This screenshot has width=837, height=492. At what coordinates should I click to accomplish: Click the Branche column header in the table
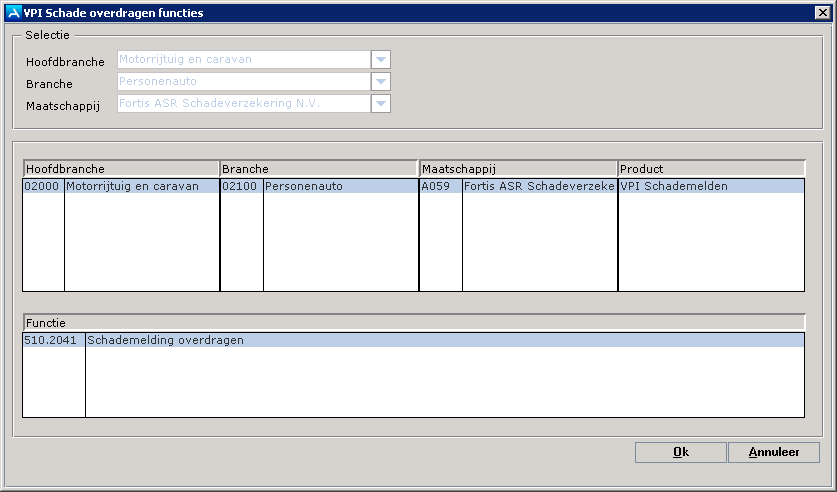318,169
